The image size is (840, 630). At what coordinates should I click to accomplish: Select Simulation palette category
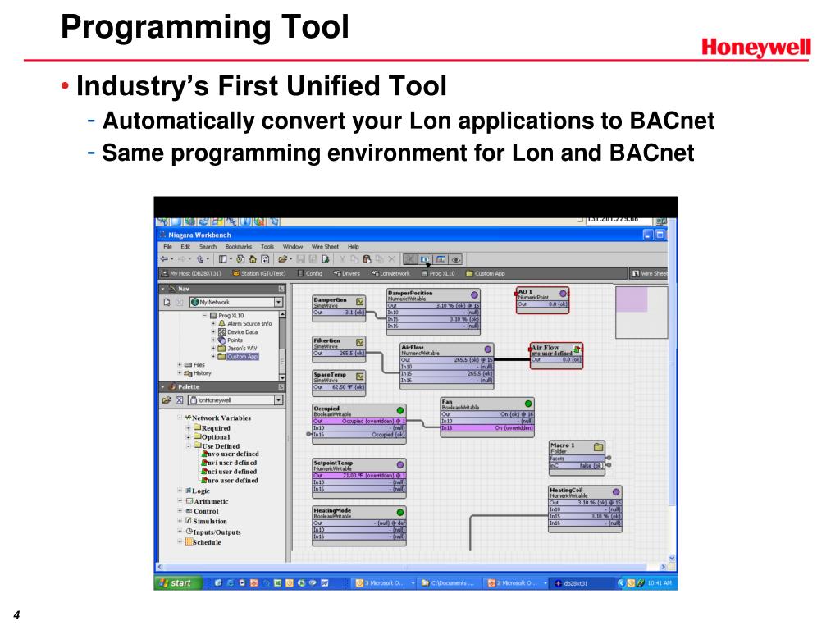[x=206, y=521]
